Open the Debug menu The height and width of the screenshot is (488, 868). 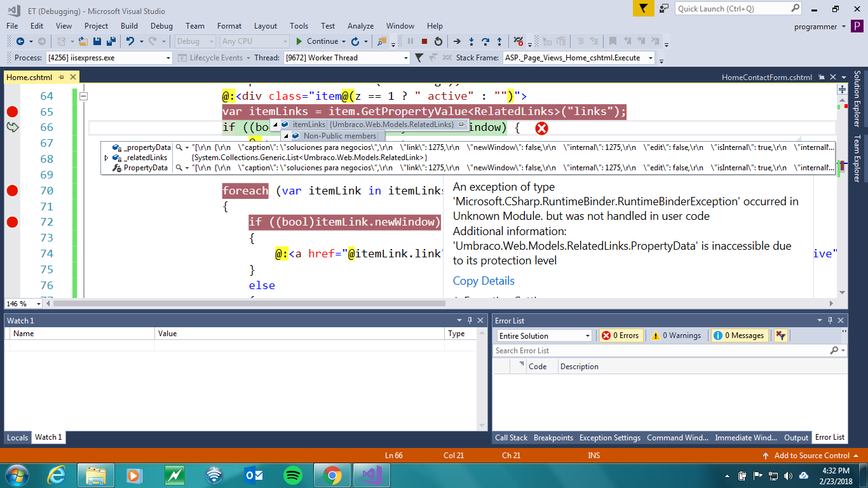point(161,26)
